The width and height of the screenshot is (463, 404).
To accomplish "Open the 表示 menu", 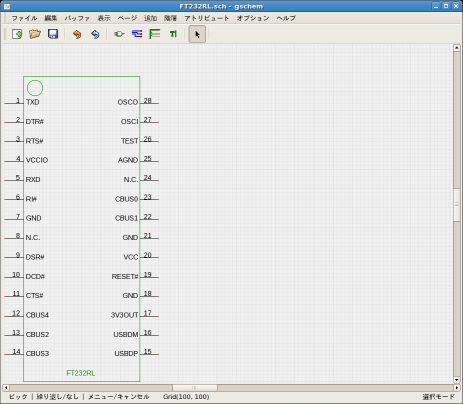I will (104, 18).
